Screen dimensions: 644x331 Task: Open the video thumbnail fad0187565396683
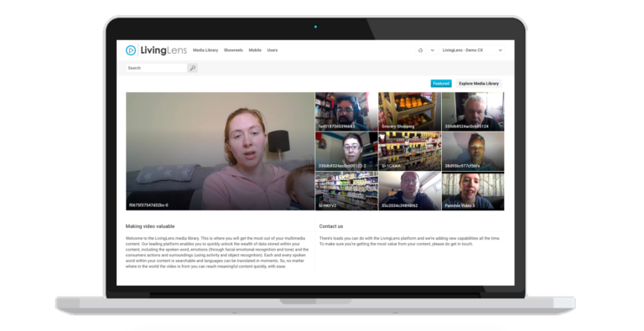pos(346,111)
